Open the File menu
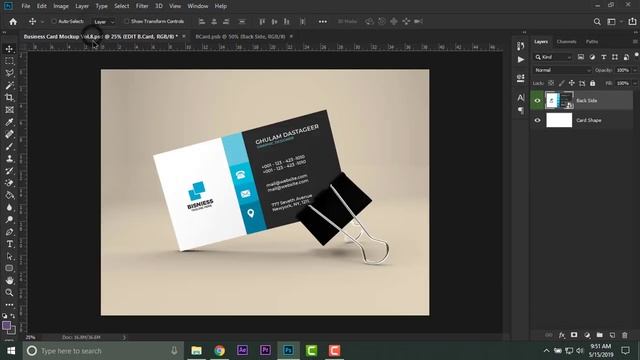Screen dimensions: 640x360 26,6
